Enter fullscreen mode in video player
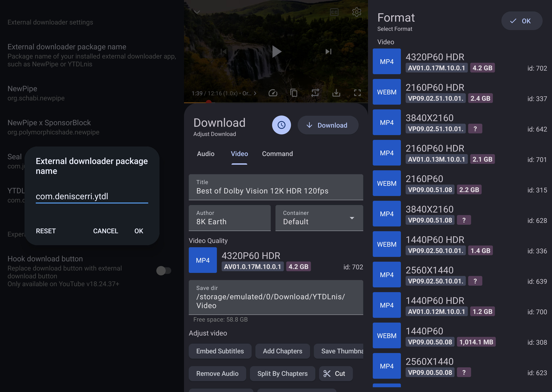Screen dimensions: 552x392 (357, 93)
